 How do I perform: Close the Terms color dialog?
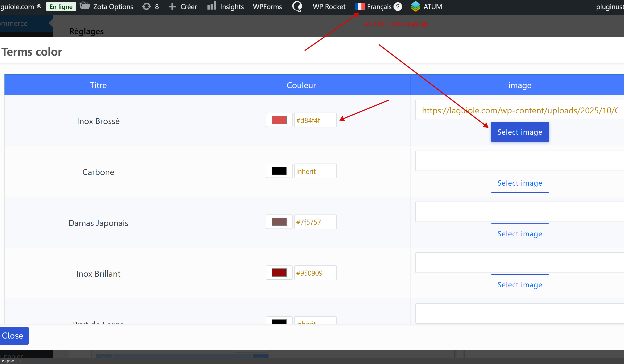pyautogui.click(x=13, y=336)
